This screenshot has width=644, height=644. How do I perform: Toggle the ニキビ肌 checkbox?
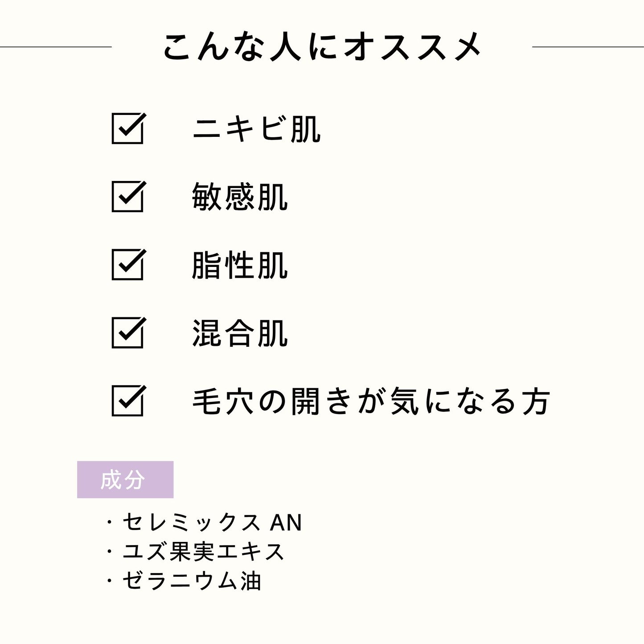[x=127, y=129]
